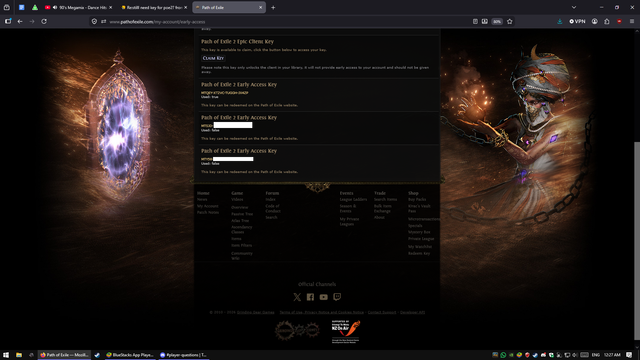
Task: Reload the page with the refresh icon
Action: click(x=44, y=21)
